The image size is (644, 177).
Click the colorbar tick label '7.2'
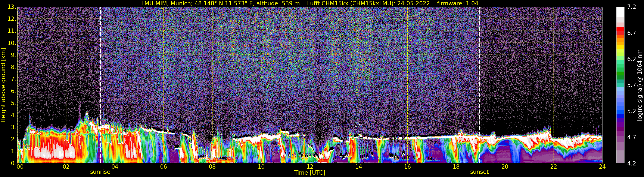pos(632,7)
